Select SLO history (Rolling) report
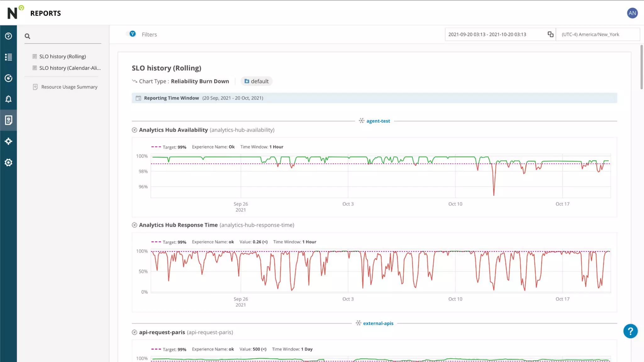This screenshot has width=644, height=362. pyautogui.click(x=62, y=57)
